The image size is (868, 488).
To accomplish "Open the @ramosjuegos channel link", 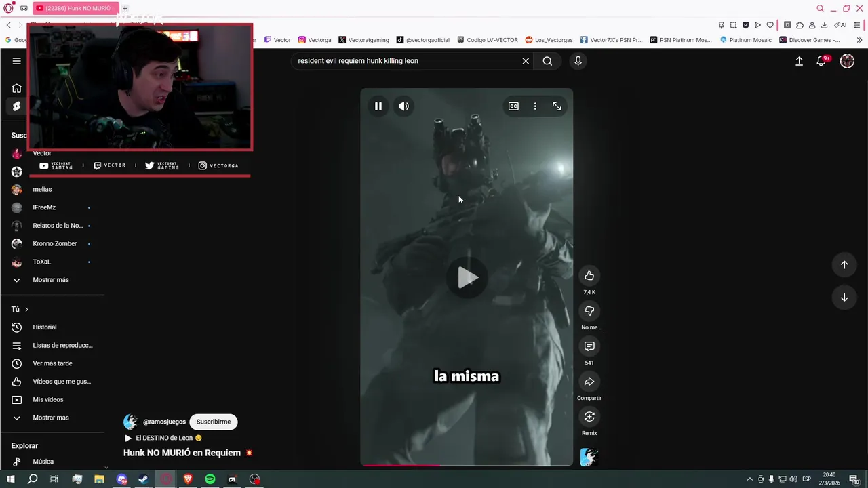I will click(x=164, y=422).
